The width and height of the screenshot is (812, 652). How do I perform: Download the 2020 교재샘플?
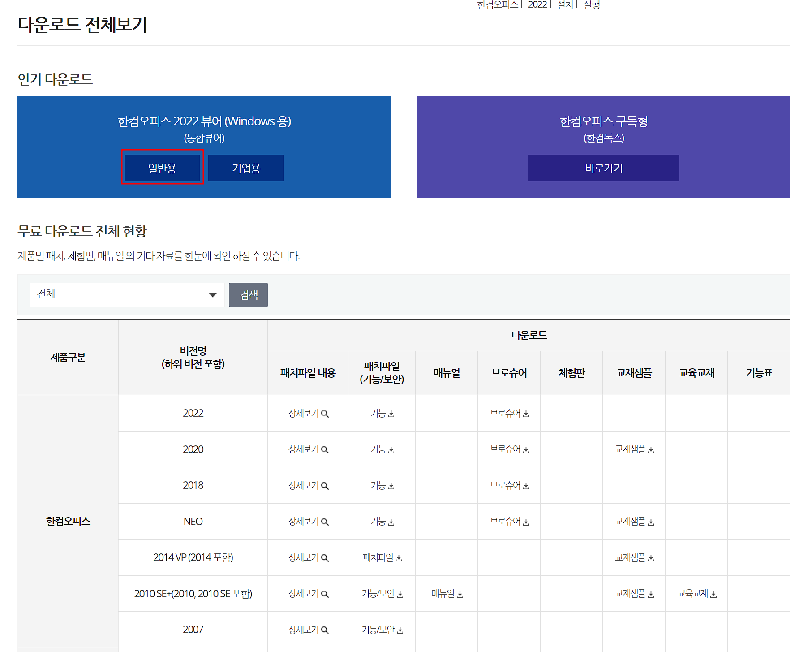(633, 449)
